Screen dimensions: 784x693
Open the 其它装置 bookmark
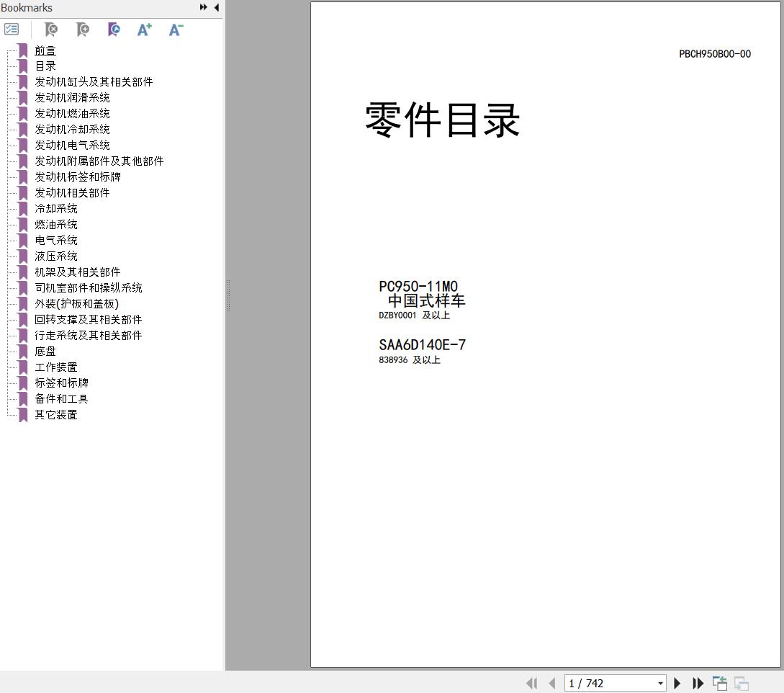click(x=56, y=414)
